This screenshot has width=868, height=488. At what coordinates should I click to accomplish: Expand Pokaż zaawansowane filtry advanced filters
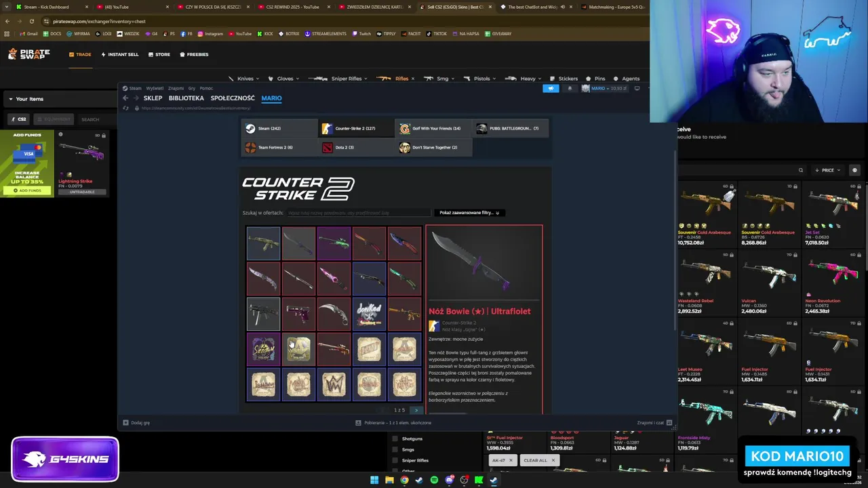(469, 213)
